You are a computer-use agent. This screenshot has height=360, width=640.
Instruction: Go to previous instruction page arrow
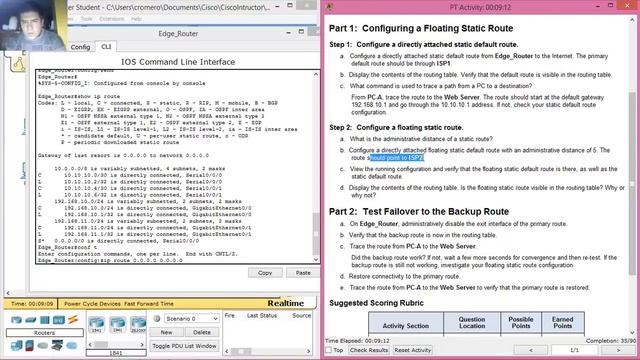(531, 350)
